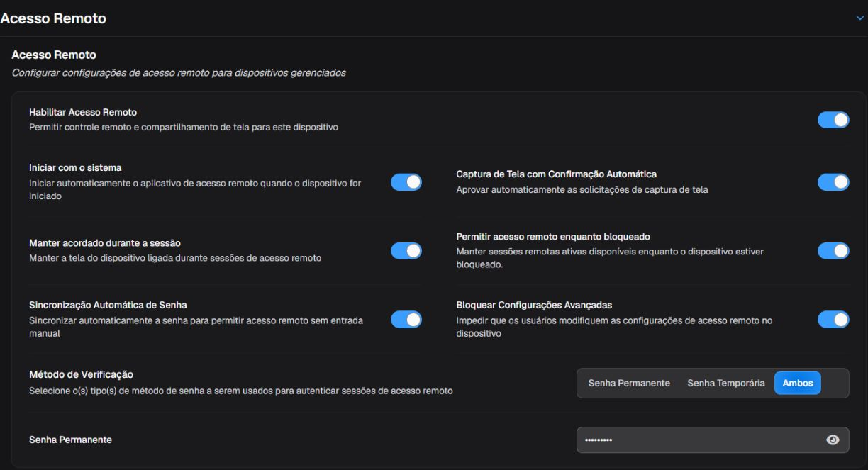Select Senha Temporária verification method
This screenshot has width=868, height=470.
click(726, 383)
